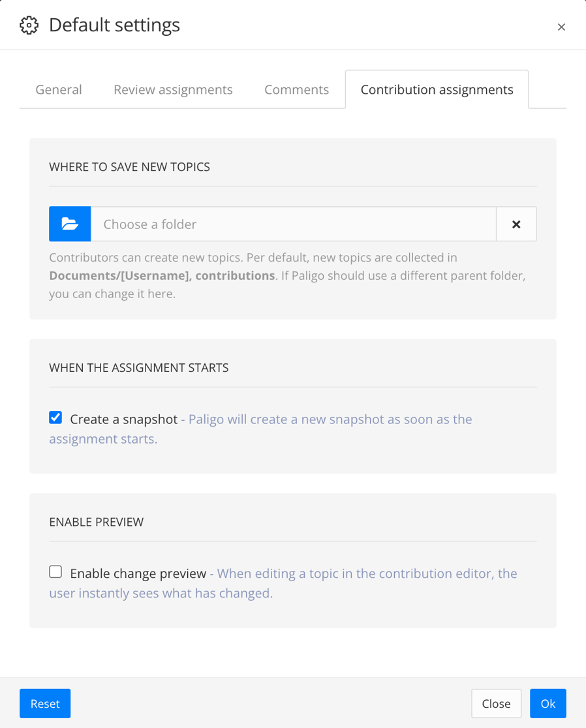Click the Create a snapshot label text
This screenshot has height=728, width=586.
[124, 419]
